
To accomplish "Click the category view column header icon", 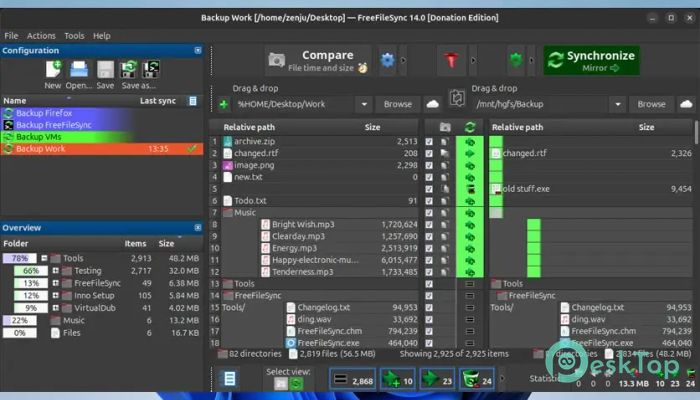I will point(445,127).
